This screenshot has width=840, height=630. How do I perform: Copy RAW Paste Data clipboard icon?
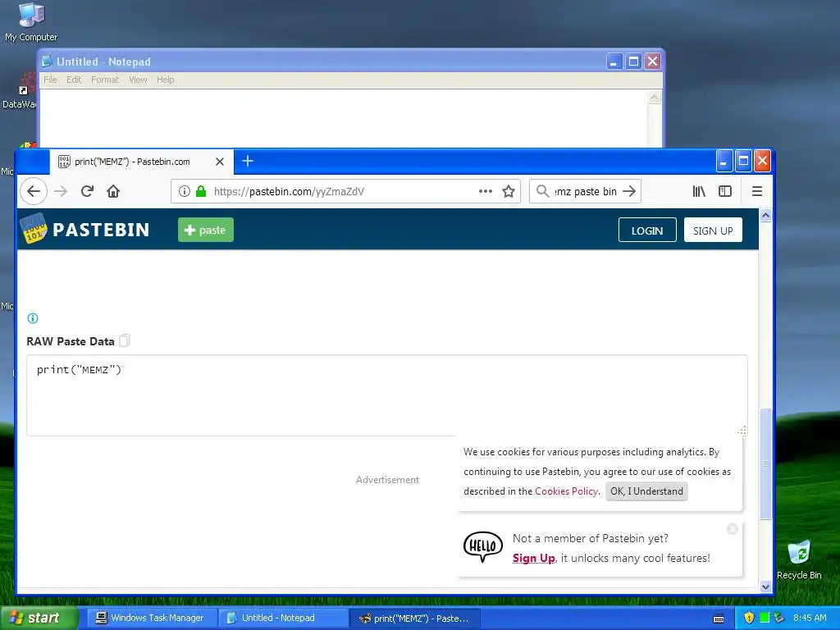point(125,340)
